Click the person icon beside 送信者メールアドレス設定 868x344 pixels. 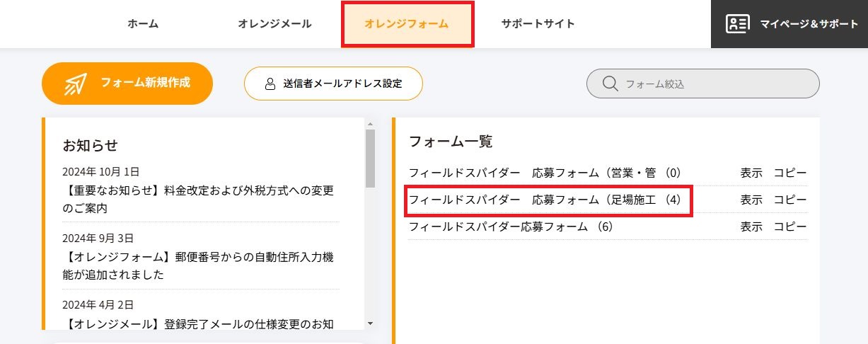tap(270, 84)
